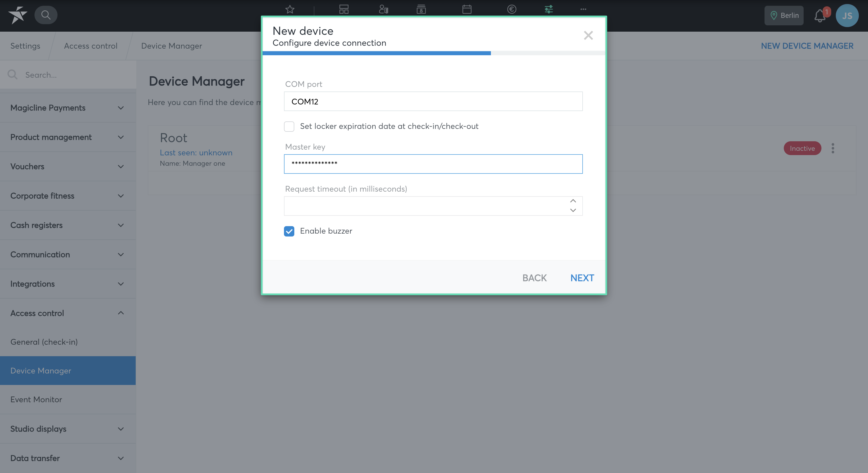Open Root device three-dot menu
The height and width of the screenshot is (473, 868).
833,148
